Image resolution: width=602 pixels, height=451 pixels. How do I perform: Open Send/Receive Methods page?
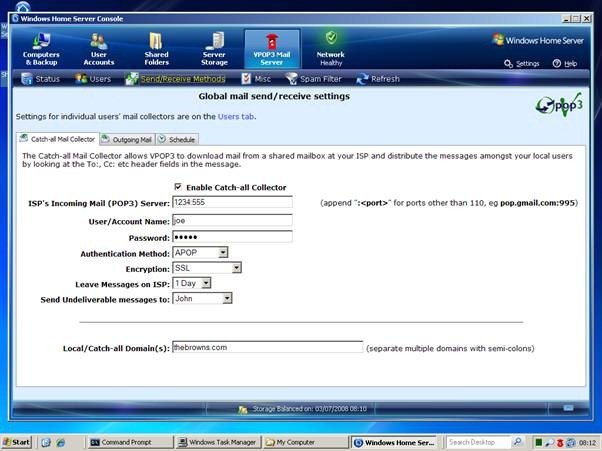click(x=175, y=79)
